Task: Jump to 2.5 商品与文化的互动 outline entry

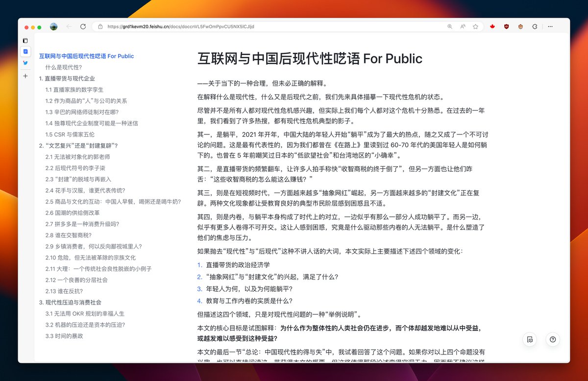Action: [113, 202]
